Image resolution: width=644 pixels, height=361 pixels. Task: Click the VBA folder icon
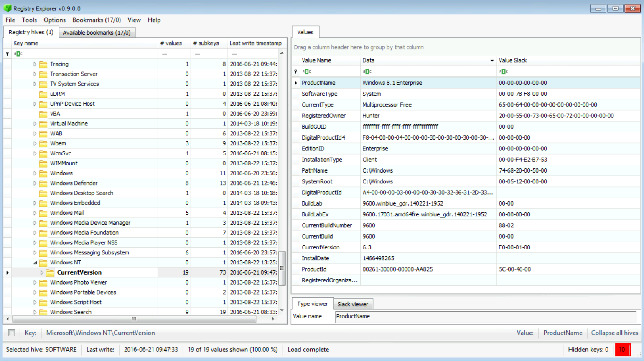pyautogui.click(x=43, y=114)
